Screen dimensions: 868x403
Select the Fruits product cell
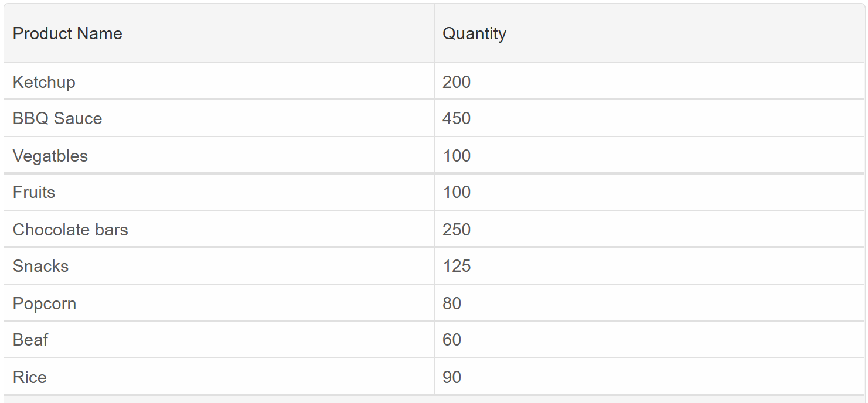click(x=219, y=192)
